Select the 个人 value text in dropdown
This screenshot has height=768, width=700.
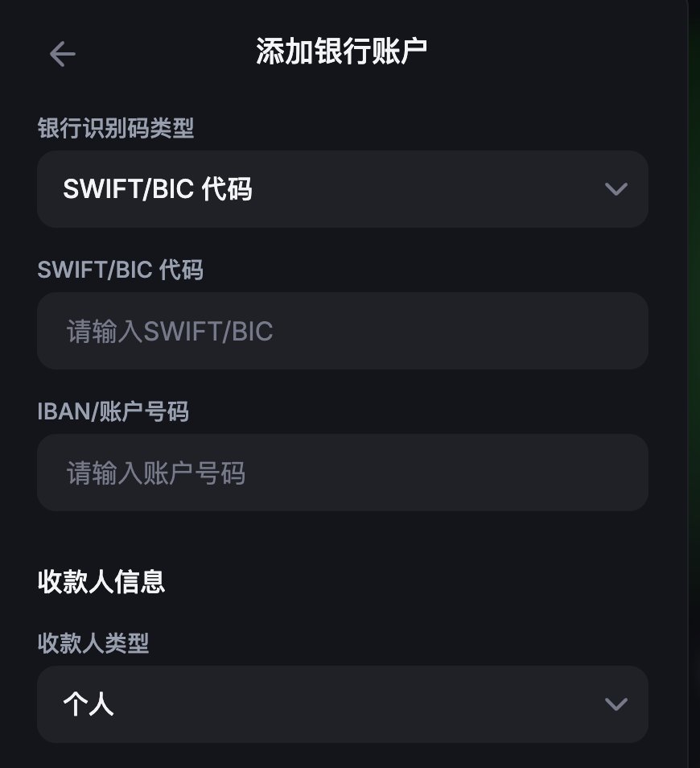coord(89,704)
